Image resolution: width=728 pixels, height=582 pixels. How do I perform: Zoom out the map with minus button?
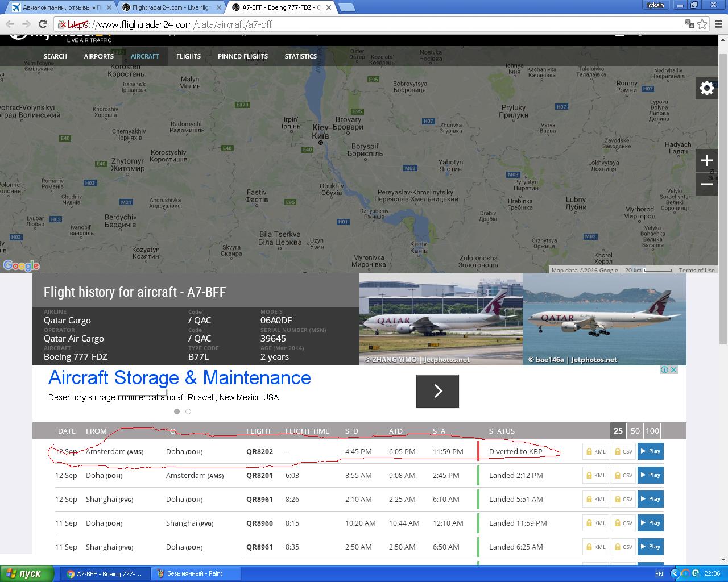coord(706,184)
